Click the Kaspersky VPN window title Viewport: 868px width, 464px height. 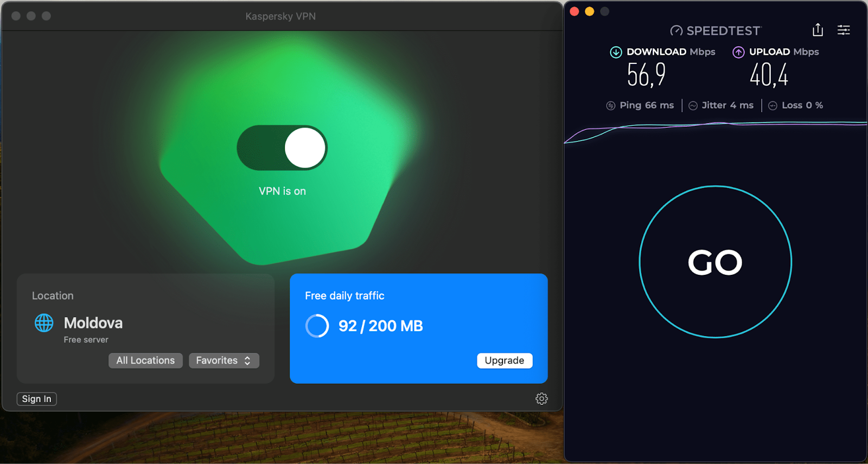click(x=280, y=16)
